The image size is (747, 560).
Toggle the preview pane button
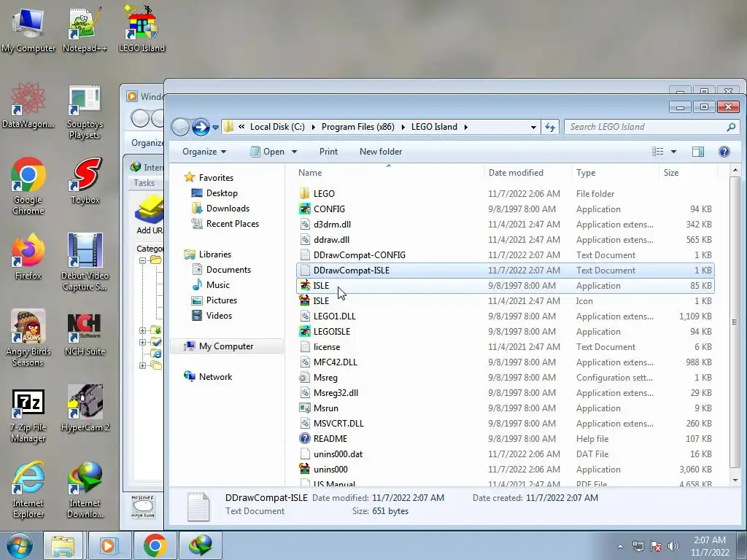pyautogui.click(x=698, y=152)
